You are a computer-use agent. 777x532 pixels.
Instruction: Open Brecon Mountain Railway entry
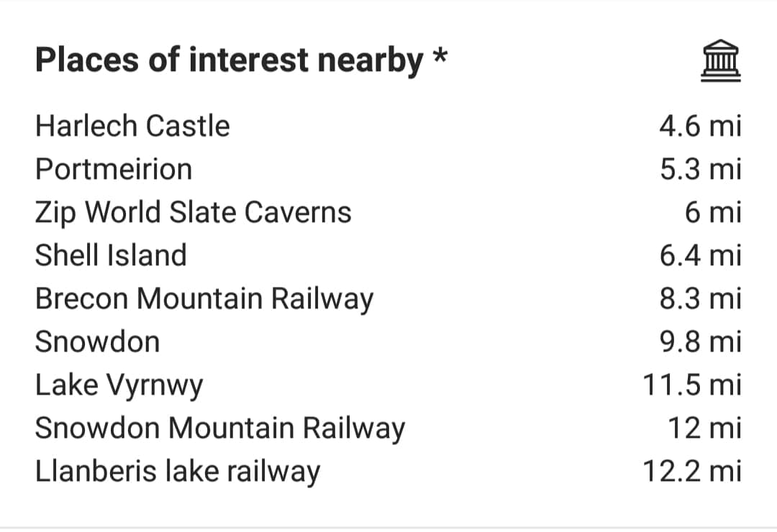pyautogui.click(x=204, y=299)
